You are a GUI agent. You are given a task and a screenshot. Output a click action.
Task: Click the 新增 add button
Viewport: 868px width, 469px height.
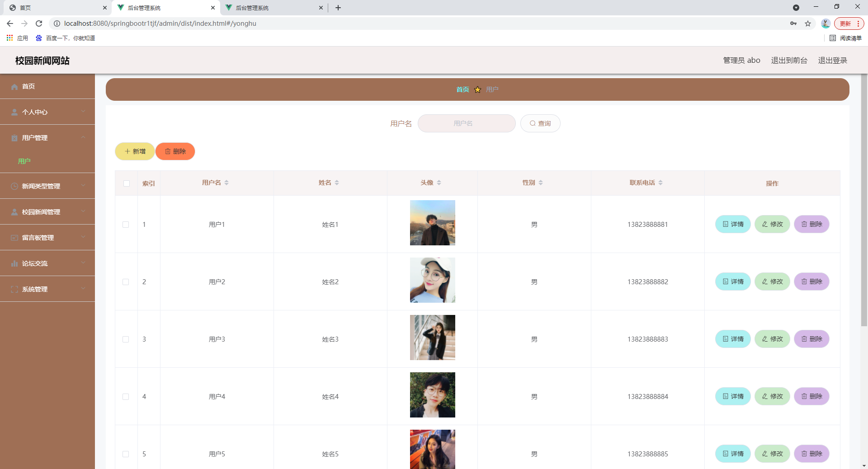tap(135, 151)
